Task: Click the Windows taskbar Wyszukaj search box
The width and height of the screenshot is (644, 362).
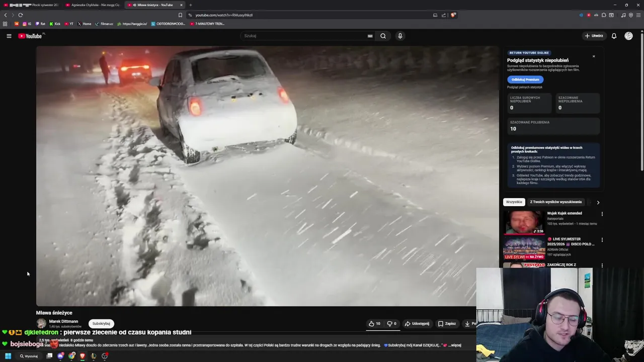Action: pyautogui.click(x=29, y=356)
